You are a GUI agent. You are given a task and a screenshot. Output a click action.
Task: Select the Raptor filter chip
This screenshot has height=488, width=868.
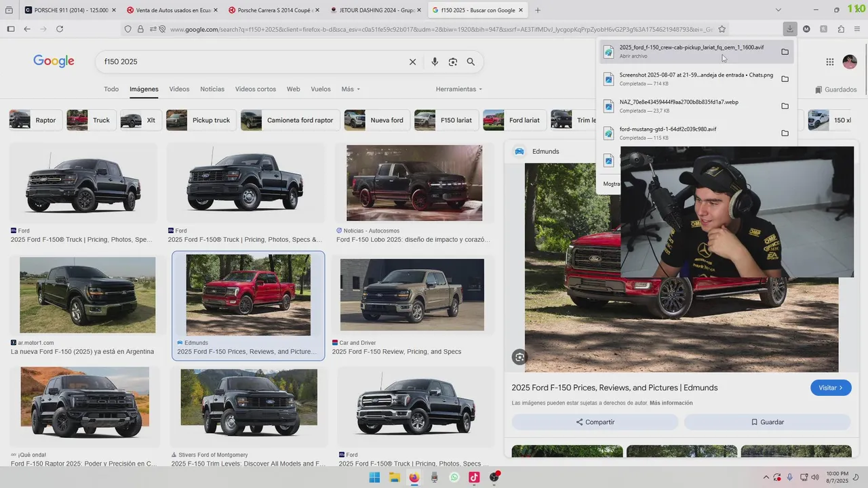(35, 120)
